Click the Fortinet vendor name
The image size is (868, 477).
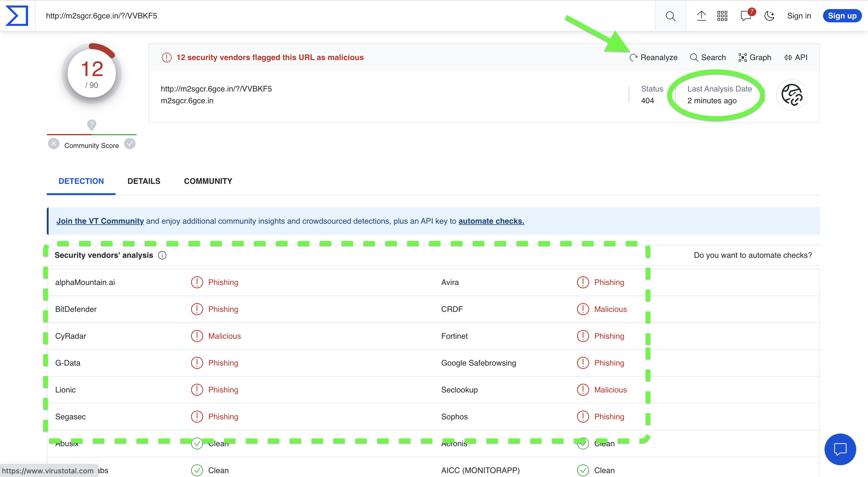coord(454,336)
